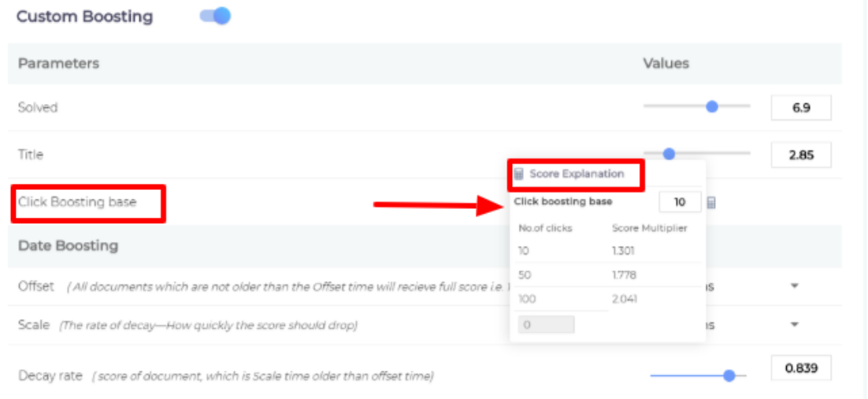Click the greyed-out 0 field in popup
The width and height of the screenshot is (868, 399).
[546, 324]
